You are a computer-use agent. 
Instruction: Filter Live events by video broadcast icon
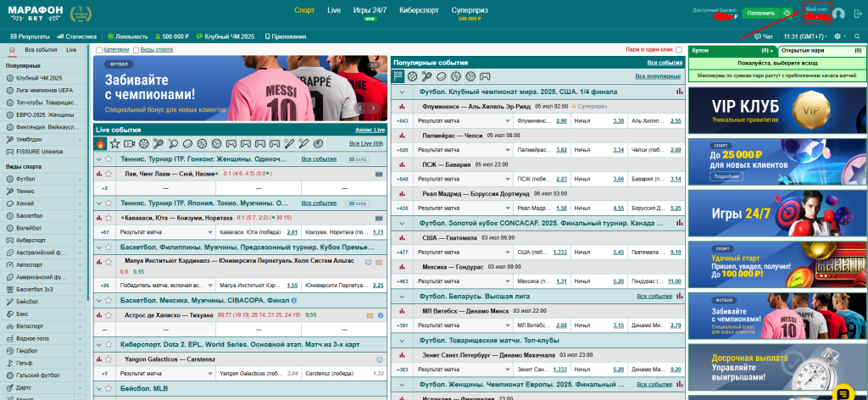[130, 144]
